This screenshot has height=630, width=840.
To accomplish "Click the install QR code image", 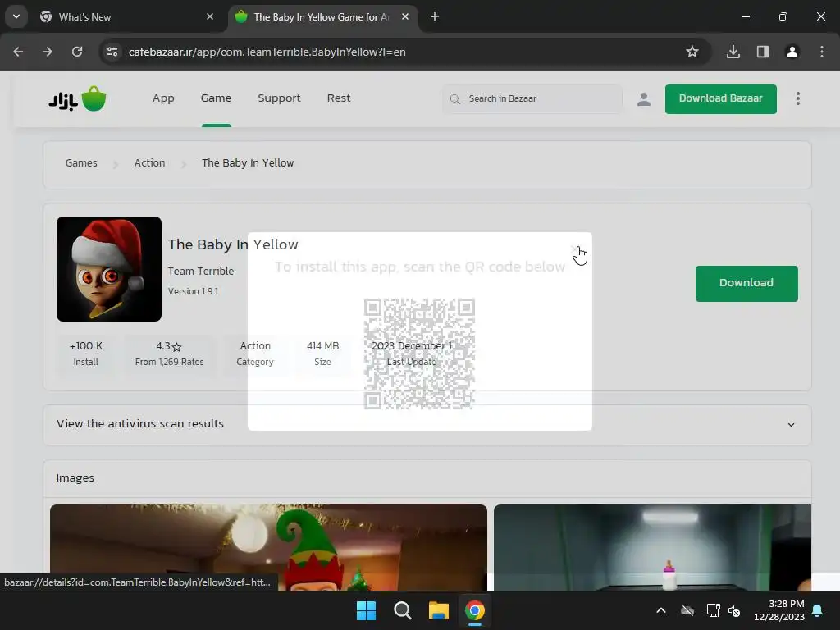I will 419,354.
